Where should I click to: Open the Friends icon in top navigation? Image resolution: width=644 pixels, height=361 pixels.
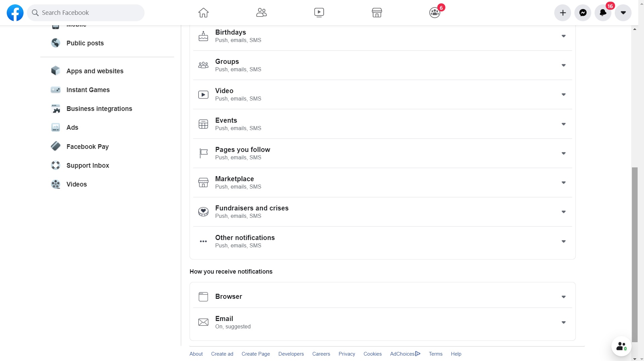(261, 13)
